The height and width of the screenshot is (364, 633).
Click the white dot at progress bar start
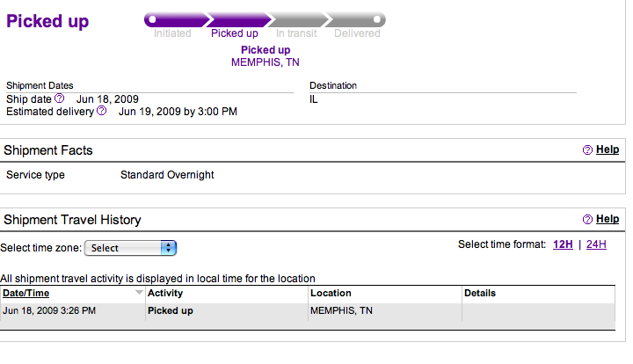point(152,19)
